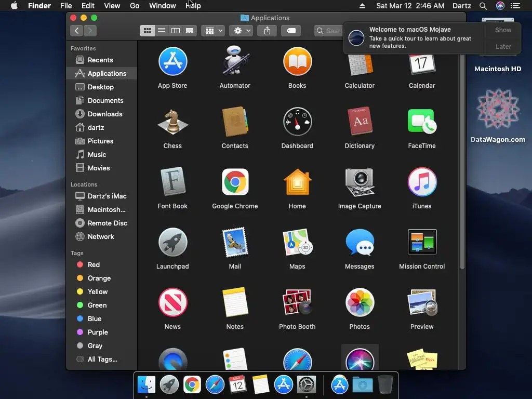This screenshot has height=399, width=532.
Task: Click the Finder window vertical scrollbar
Action: 462,162
